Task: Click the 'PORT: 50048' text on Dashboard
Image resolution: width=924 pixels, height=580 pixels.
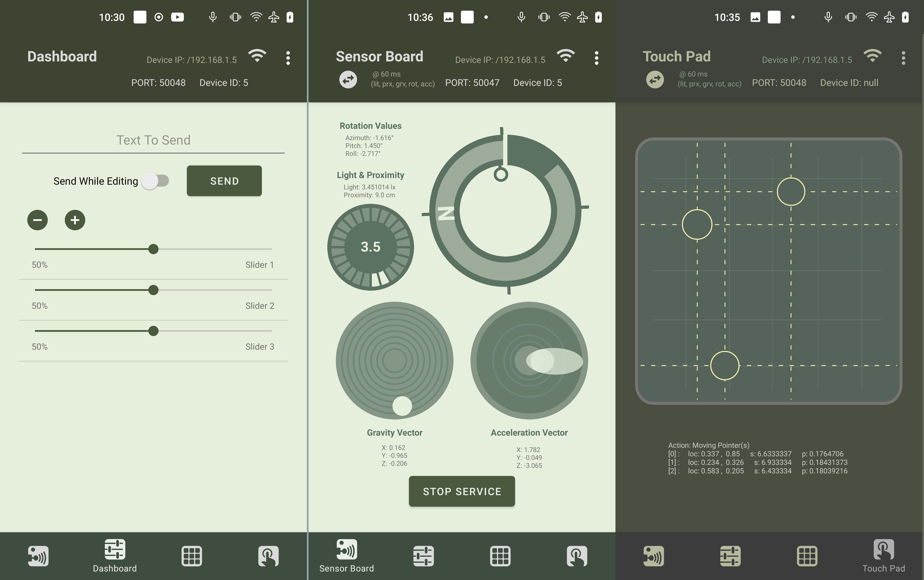Action: 158,83
